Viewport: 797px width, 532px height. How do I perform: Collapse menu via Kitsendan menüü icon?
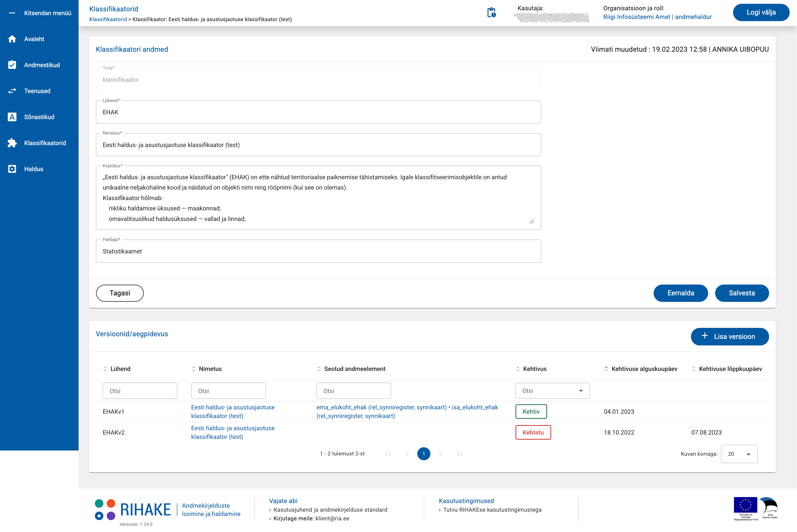click(x=12, y=13)
